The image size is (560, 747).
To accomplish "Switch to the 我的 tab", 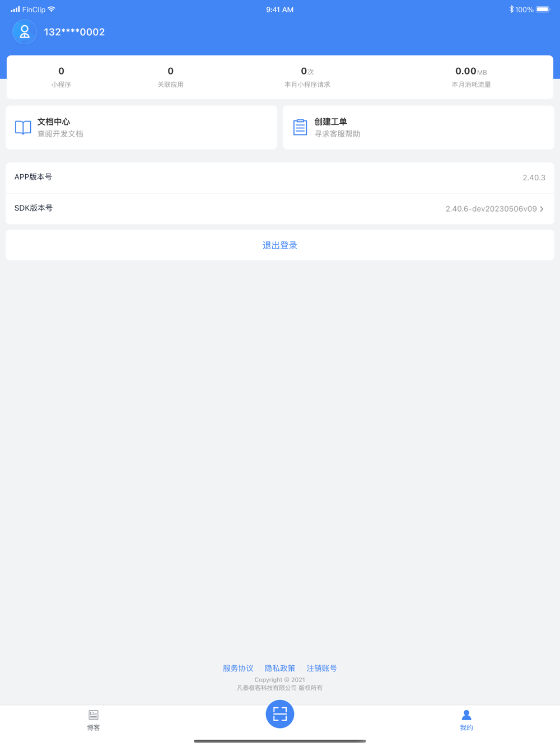I will point(466,721).
